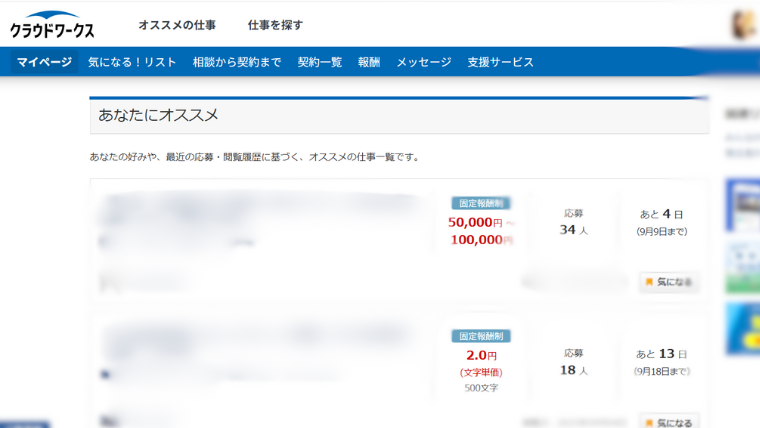This screenshot has width=760, height=428.
Task: Open the メッセージ tab
Action: coord(423,62)
